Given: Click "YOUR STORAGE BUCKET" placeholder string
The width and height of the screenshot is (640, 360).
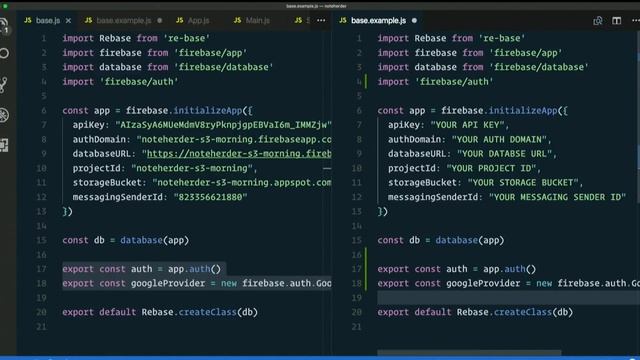Looking at the screenshot, I should coord(523,182).
